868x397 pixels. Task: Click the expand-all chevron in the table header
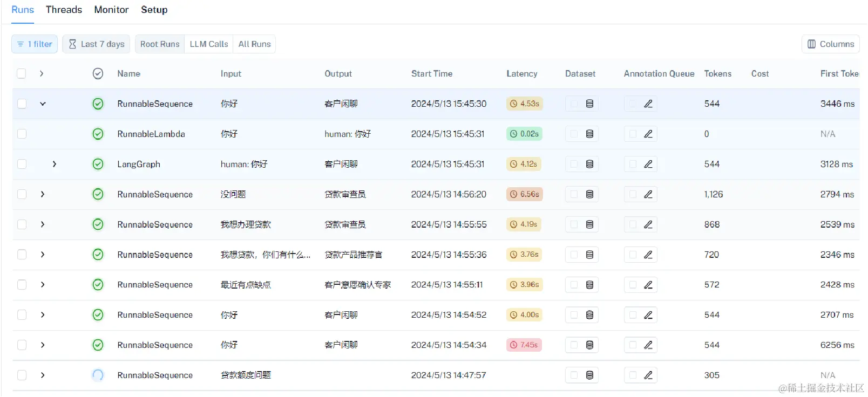click(x=42, y=74)
